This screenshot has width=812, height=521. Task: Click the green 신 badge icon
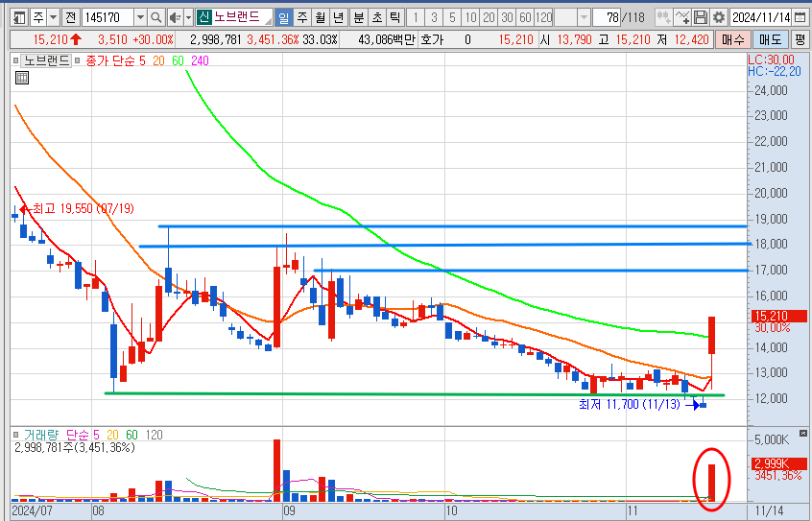point(203,17)
